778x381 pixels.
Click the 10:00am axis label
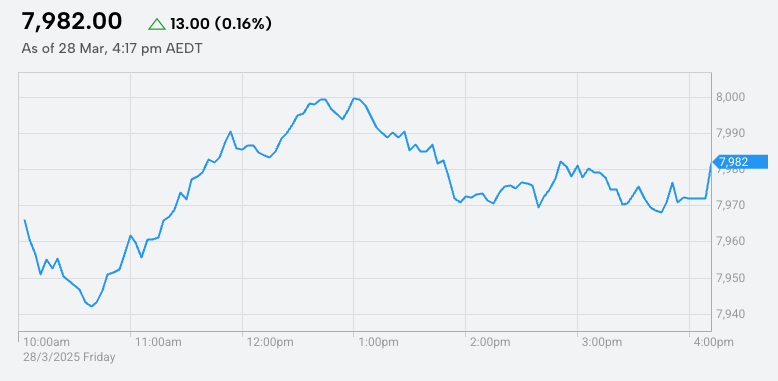47,342
